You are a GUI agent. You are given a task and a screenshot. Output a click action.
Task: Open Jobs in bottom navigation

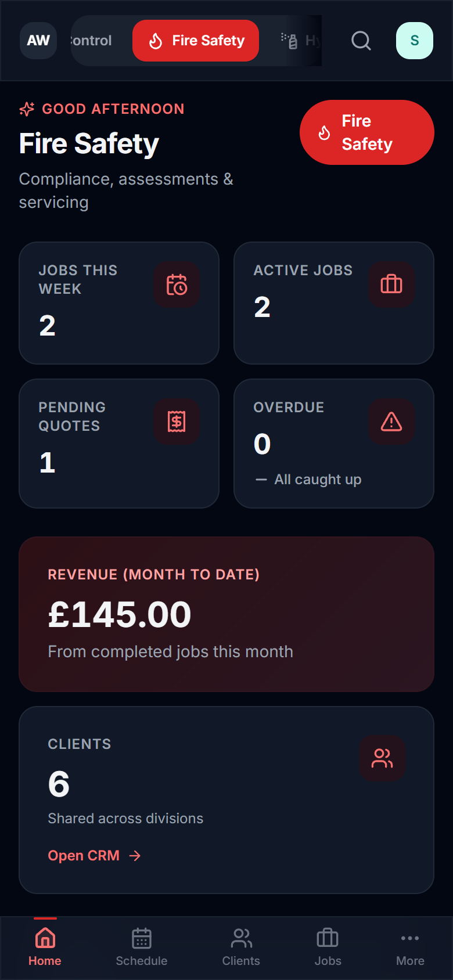[x=328, y=947]
